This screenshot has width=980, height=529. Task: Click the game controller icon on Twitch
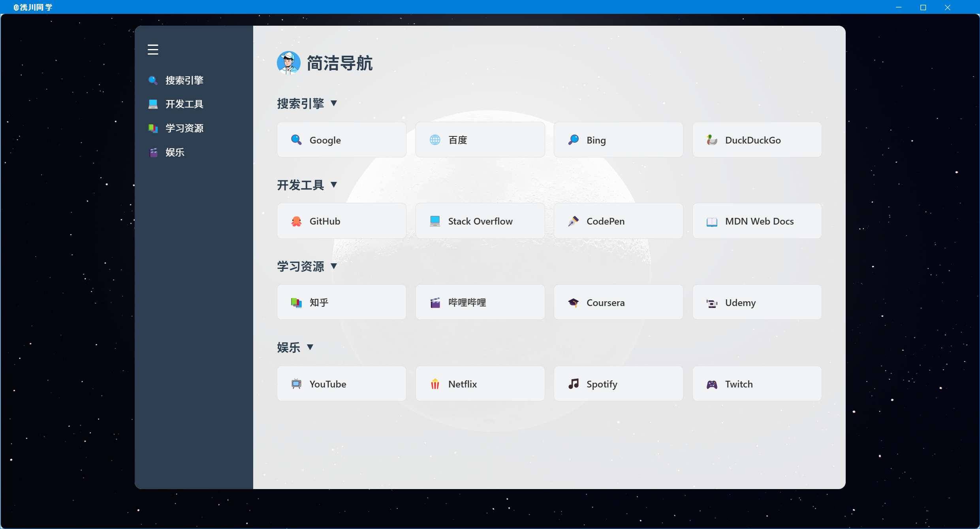pyautogui.click(x=712, y=384)
